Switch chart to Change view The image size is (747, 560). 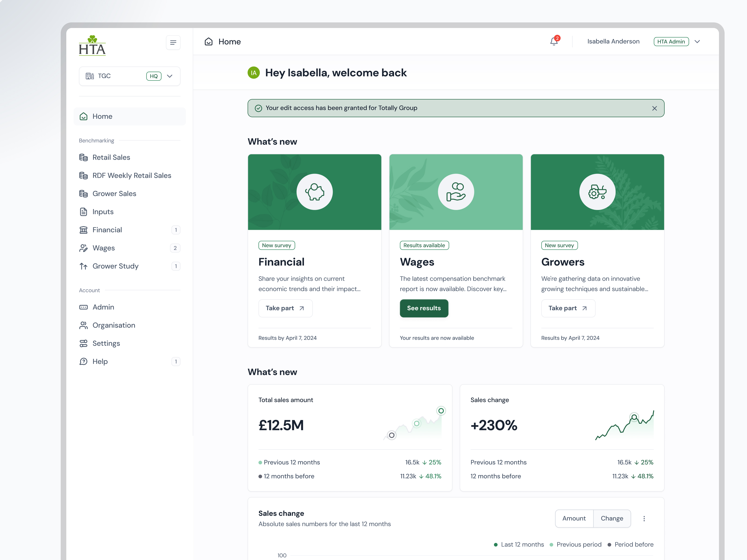[612, 518]
